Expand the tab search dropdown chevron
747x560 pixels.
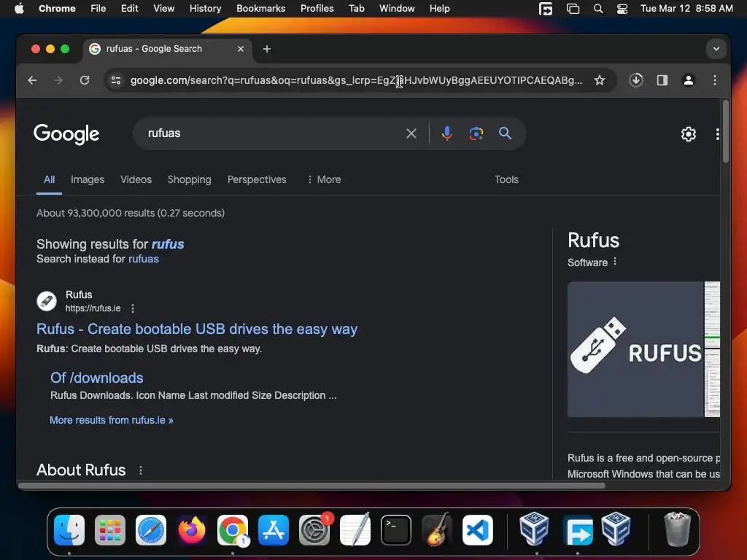click(716, 49)
